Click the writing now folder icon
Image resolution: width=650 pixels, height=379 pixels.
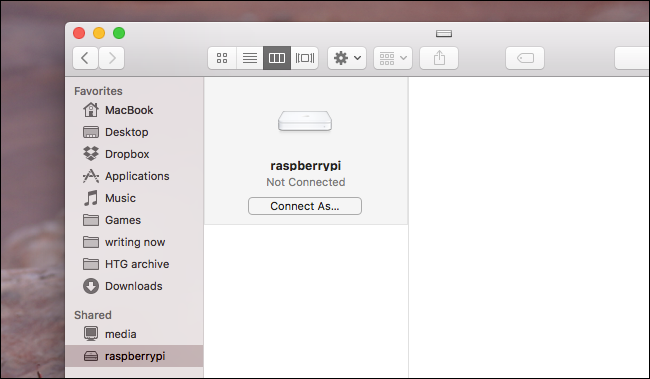[91, 242]
